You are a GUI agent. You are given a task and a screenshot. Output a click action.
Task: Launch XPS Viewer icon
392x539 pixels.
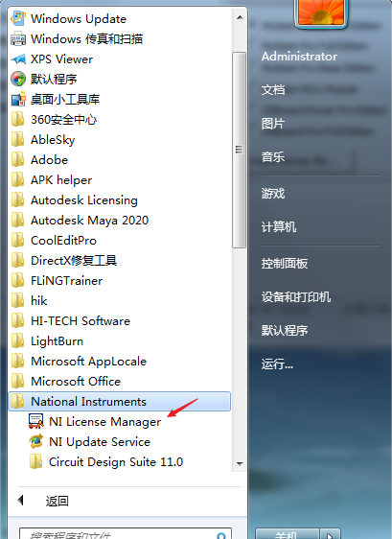click(18, 59)
